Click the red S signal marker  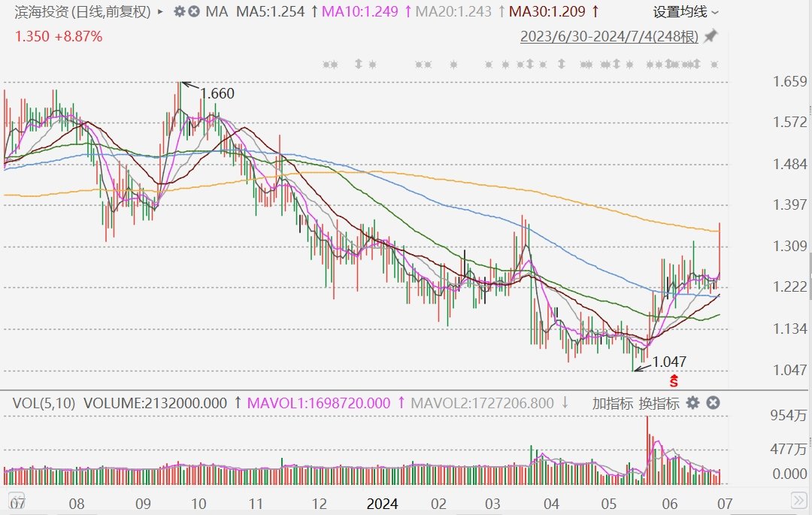pyautogui.click(x=674, y=382)
